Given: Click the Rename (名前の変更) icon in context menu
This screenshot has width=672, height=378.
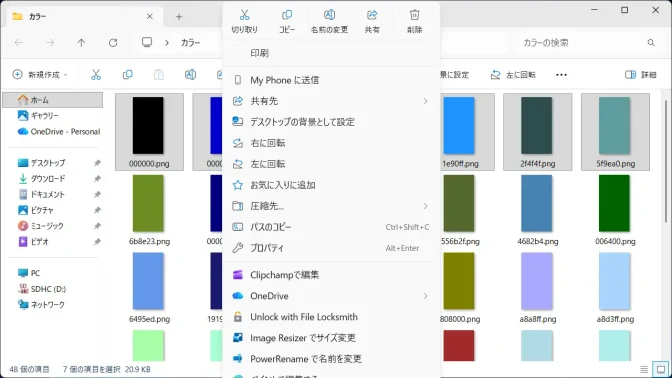Looking at the screenshot, I should coord(329,15).
